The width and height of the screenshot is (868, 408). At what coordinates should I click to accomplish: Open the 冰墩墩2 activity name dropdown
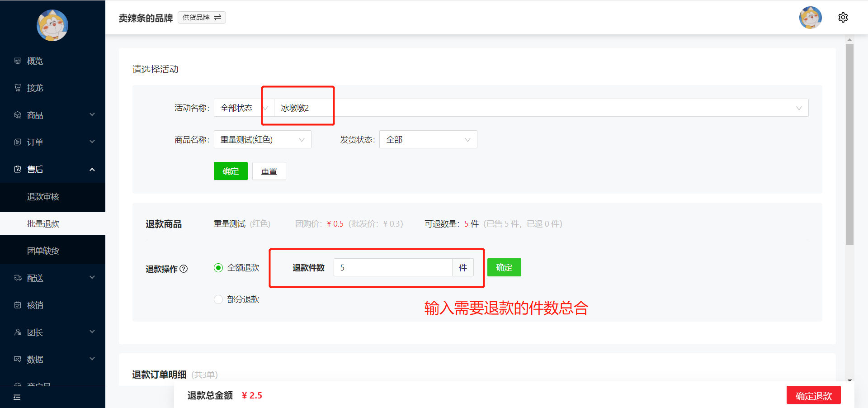(x=541, y=108)
